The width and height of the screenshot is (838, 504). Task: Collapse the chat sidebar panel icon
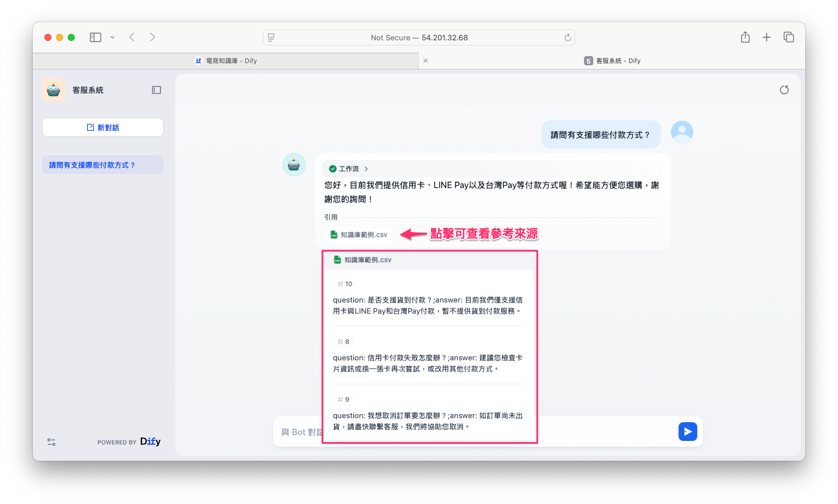point(157,90)
